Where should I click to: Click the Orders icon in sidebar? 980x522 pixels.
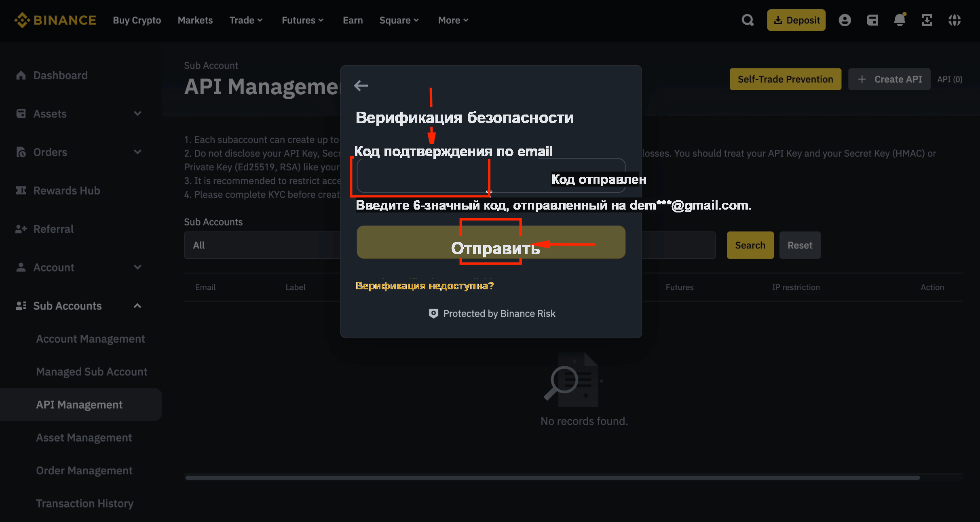pos(21,152)
